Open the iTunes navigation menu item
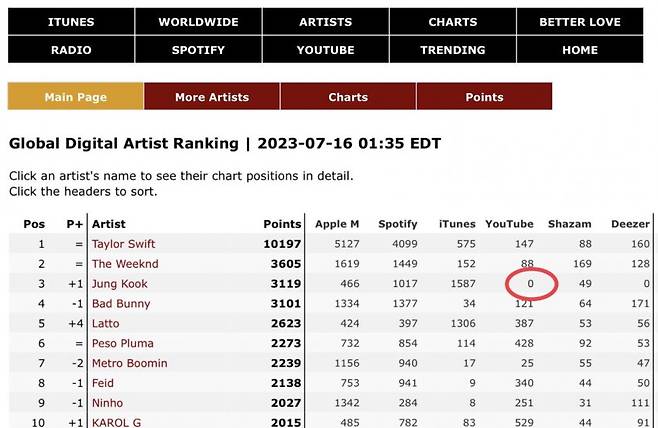Screen dimensions: 658x428 (x=71, y=22)
